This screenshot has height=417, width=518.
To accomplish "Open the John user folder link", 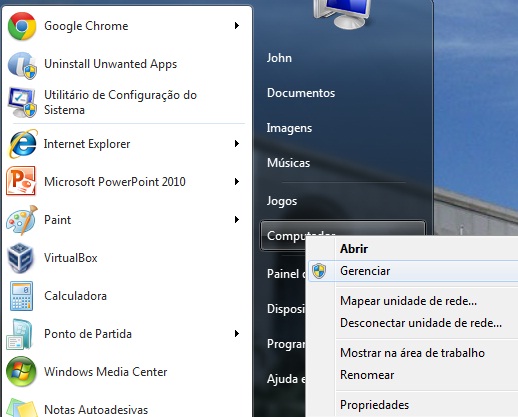I will [279, 58].
